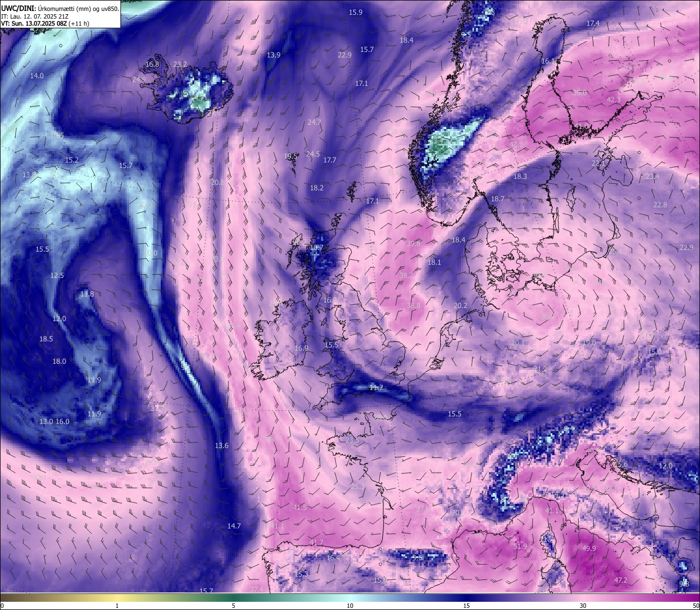The height and width of the screenshot is (610, 700).
Task: Click the colour scale tick label 10
Action: [350, 606]
